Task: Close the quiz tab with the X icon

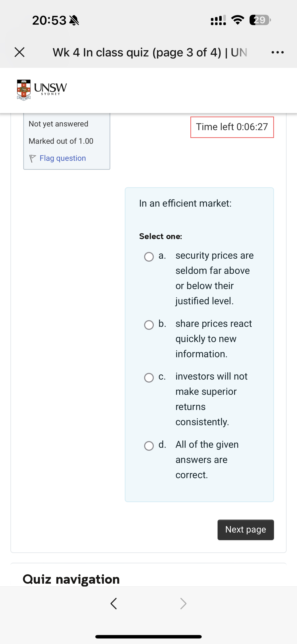Action: [20, 52]
